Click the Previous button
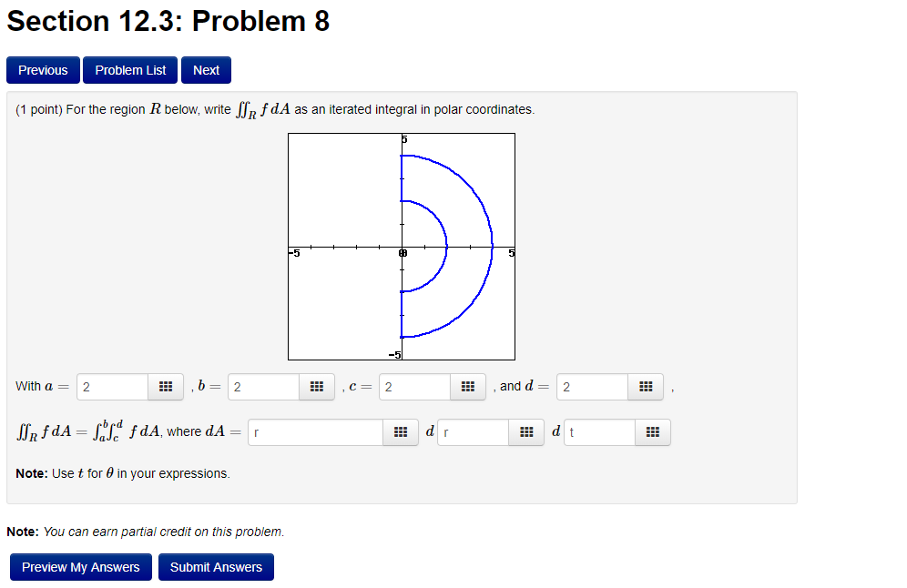This screenshot has width=907, height=588. pyautogui.click(x=43, y=69)
